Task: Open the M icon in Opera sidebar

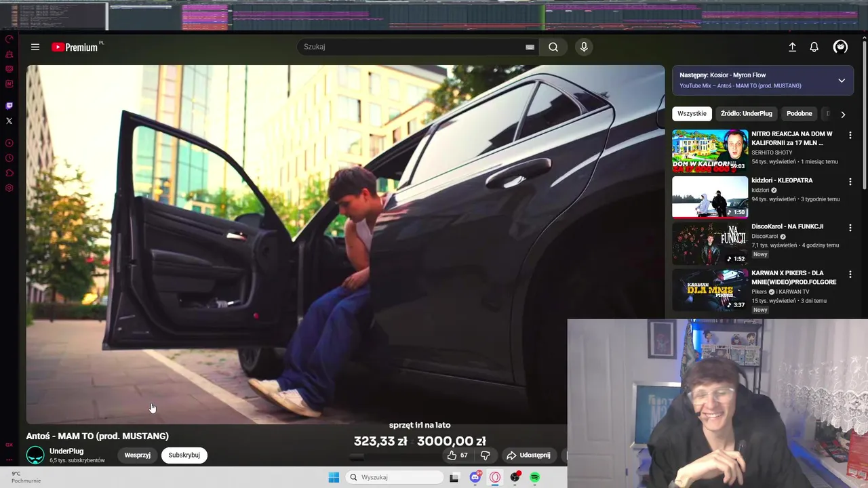Action: (x=9, y=84)
